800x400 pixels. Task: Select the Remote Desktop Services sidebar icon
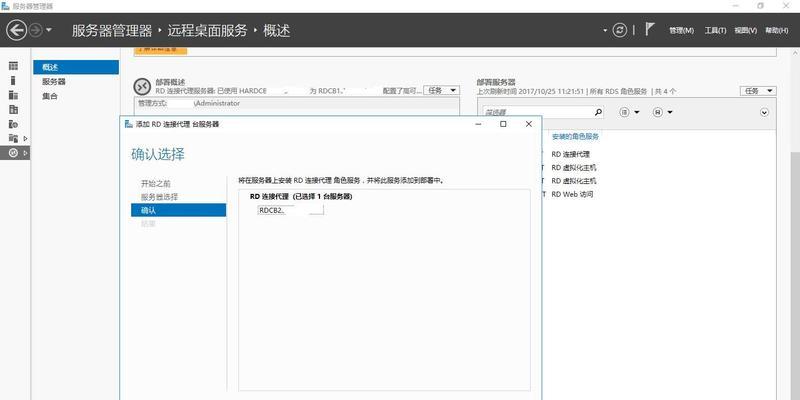pyautogui.click(x=13, y=153)
